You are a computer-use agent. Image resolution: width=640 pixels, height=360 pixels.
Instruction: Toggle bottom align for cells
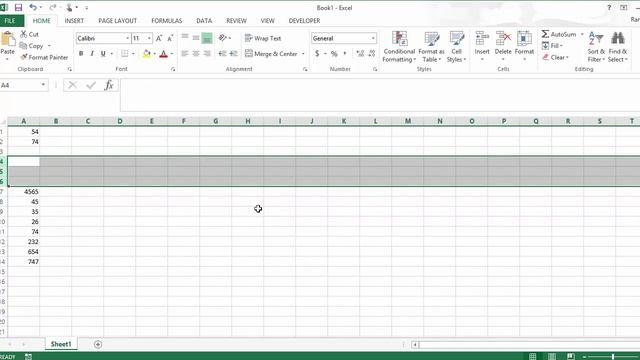pyautogui.click(x=207, y=38)
